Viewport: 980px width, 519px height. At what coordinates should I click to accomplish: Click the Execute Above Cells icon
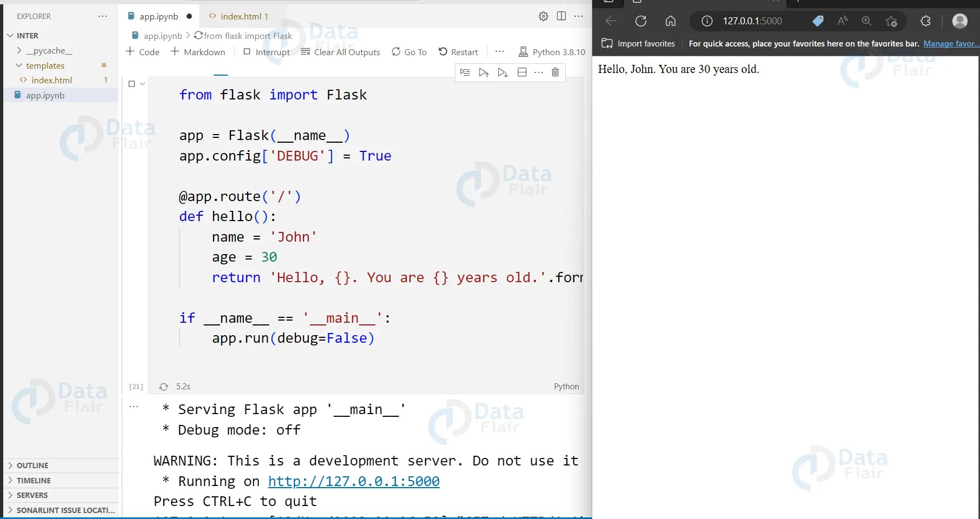click(484, 72)
